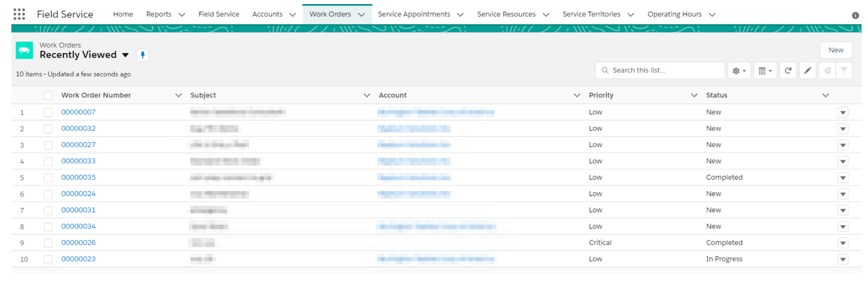The width and height of the screenshot is (868, 283).
Task: Check the box for work order 00000031
Action: pos(48,210)
